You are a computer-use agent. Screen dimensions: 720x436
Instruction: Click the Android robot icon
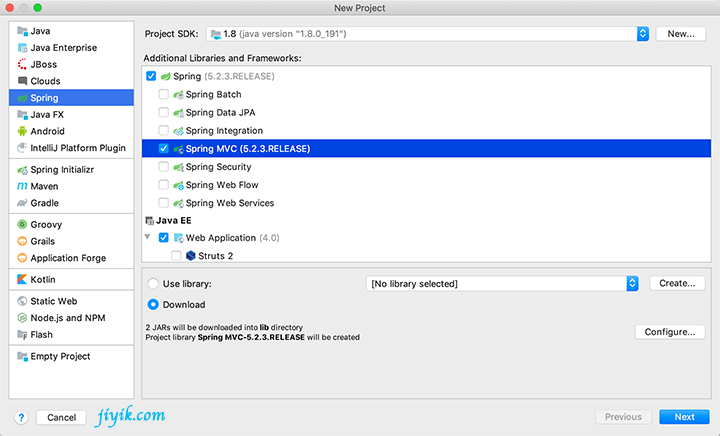pyautogui.click(x=22, y=131)
